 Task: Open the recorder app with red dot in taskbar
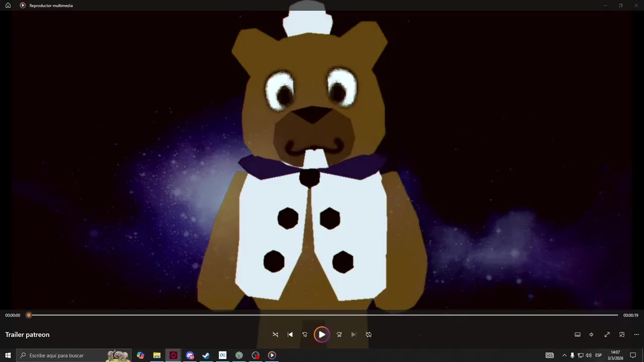coord(256,355)
